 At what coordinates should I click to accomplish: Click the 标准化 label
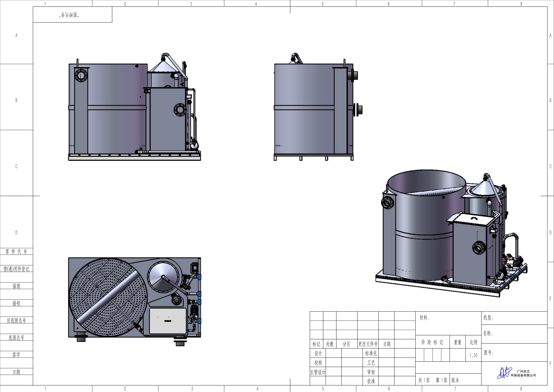371,353
